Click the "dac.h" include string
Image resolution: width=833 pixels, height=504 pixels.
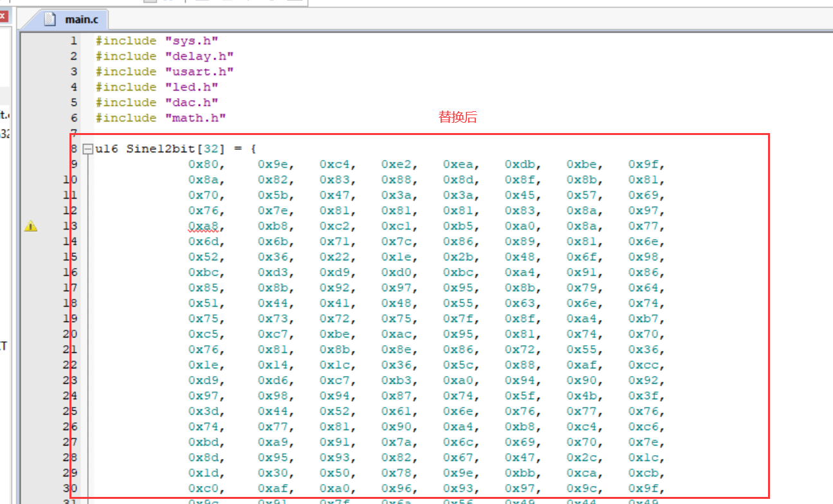[190, 103]
